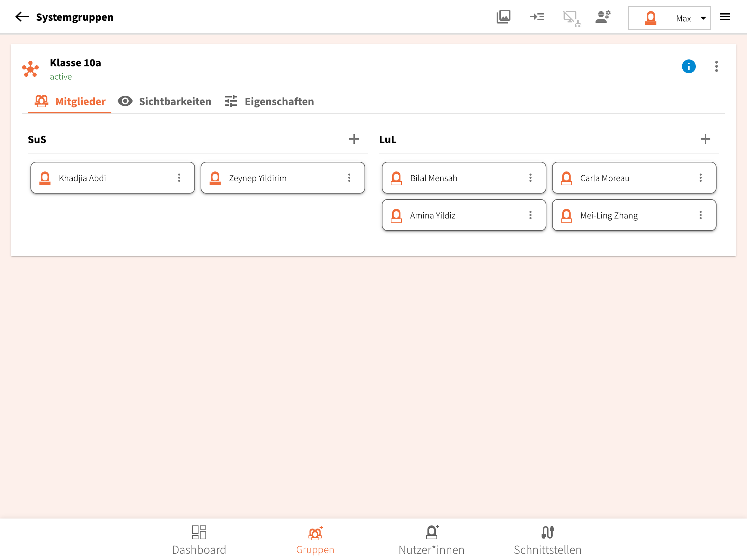Click the crossed-out screen cleanup icon
This screenshot has width=747, height=560.
tap(571, 17)
